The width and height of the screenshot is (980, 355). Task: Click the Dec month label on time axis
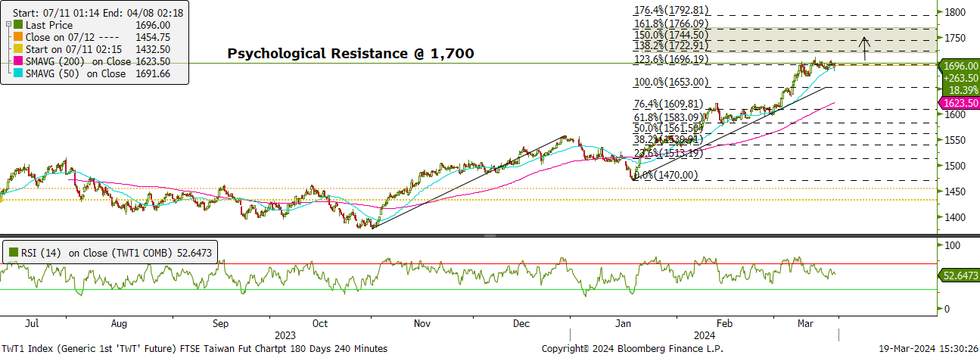tap(521, 323)
